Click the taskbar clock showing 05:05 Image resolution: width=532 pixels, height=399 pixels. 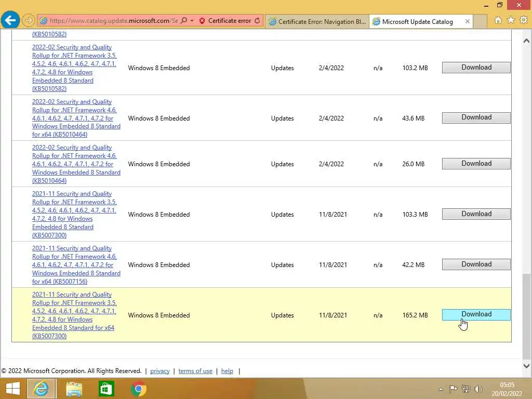507,389
